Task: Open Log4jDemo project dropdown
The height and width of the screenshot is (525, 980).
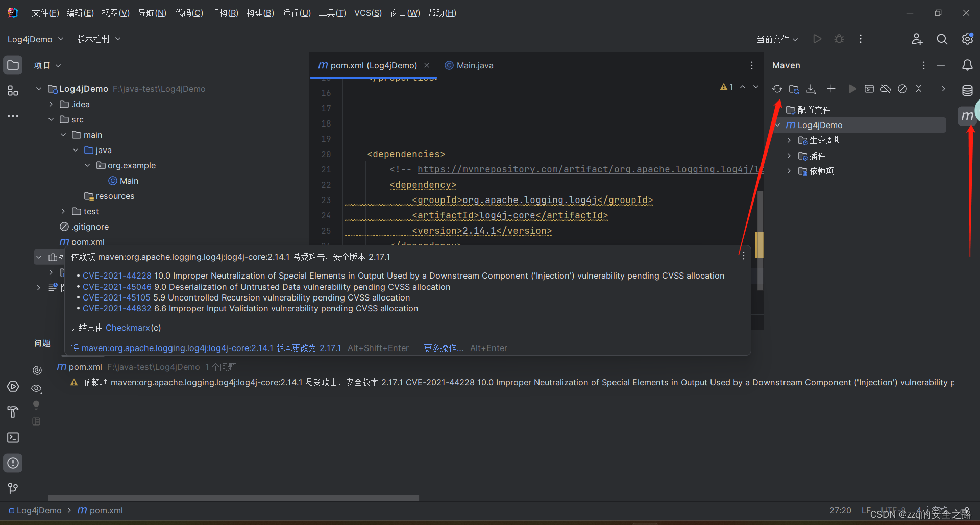Action: coord(35,39)
